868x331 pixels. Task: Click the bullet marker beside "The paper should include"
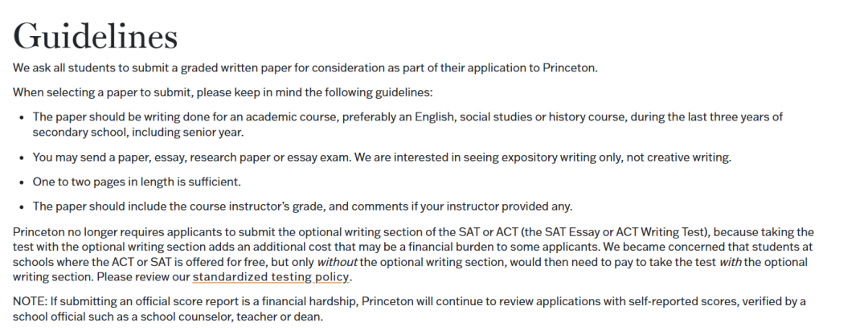[22, 207]
